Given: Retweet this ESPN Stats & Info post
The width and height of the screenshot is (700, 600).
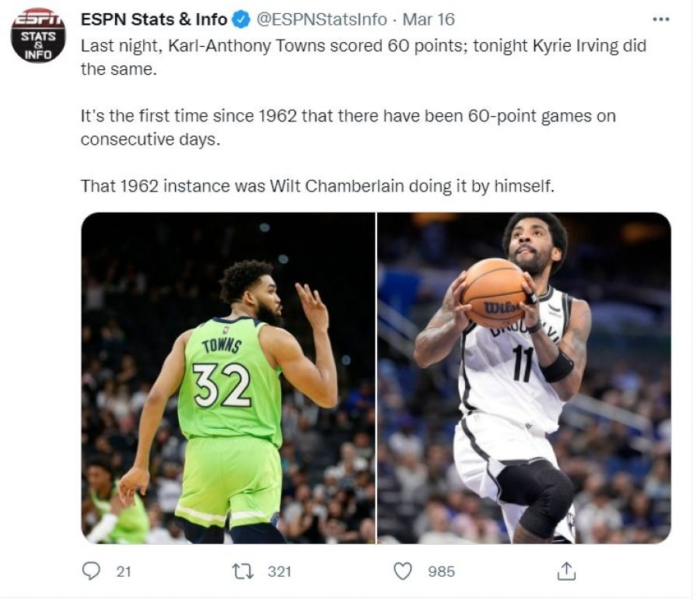Looking at the screenshot, I should coord(243,571).
